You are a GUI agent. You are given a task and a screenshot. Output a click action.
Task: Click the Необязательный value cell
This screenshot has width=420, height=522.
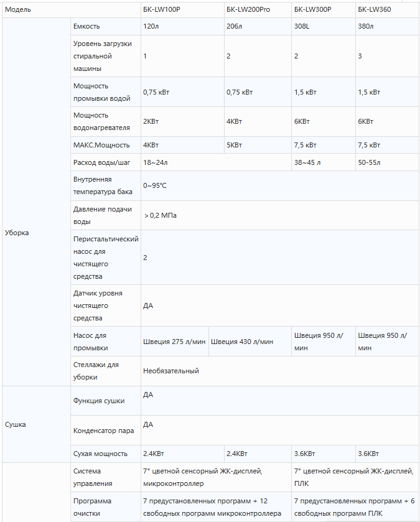click(280, 371)
